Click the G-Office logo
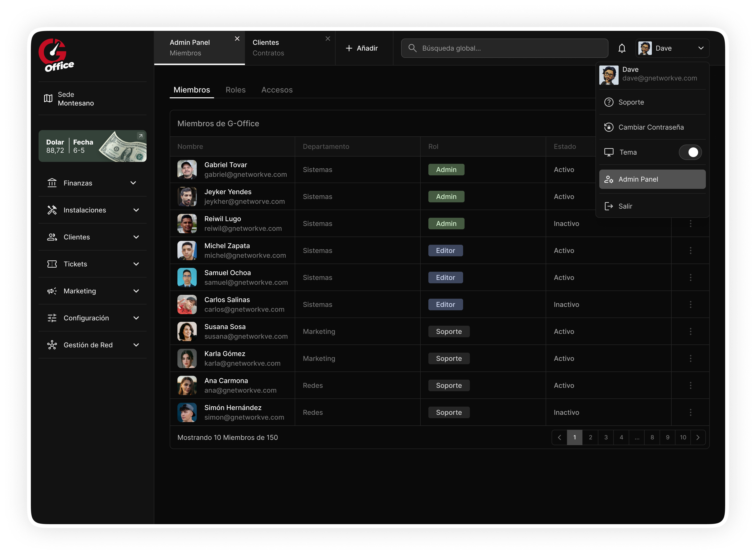Screen dimensions: 756x555 point(56,55)
